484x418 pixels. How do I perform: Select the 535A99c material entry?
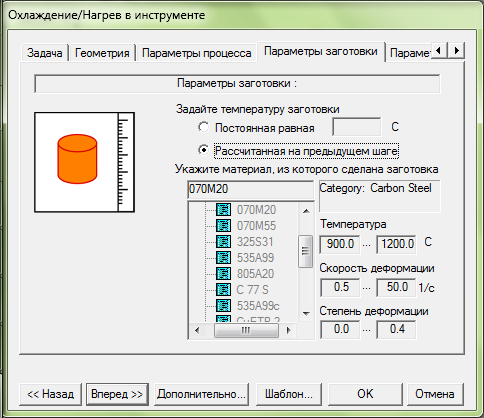pos(258,306)
